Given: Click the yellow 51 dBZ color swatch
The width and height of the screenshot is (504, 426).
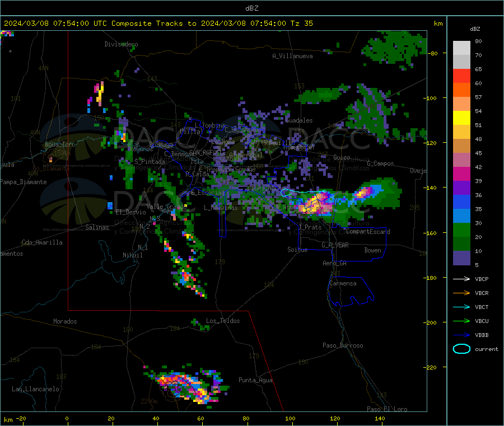Looking at the screenshot, I should (x=461, y=118).
